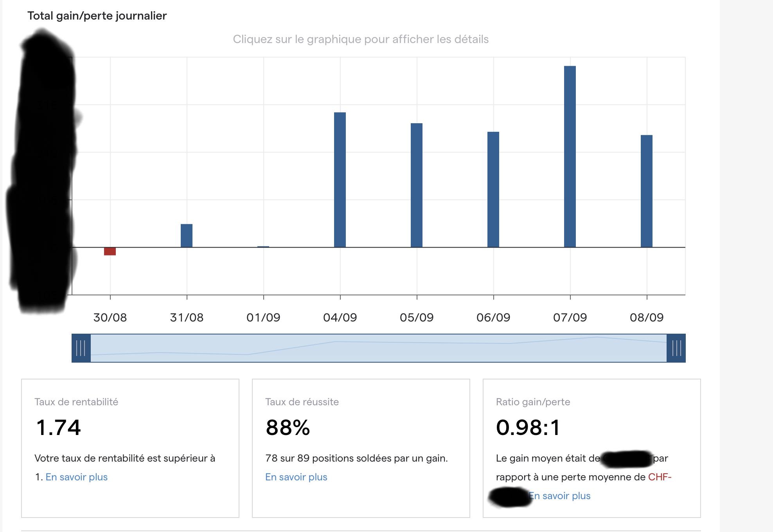Click the red loss bar for 30/08
The height and width of the screenshot is (532, 773).
click(110, 251)
